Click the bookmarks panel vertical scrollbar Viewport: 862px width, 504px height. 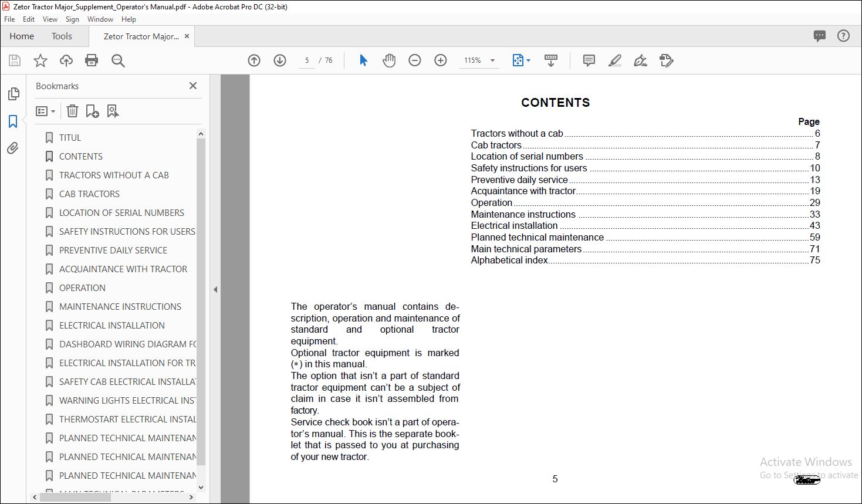click(x=201, y=302)
